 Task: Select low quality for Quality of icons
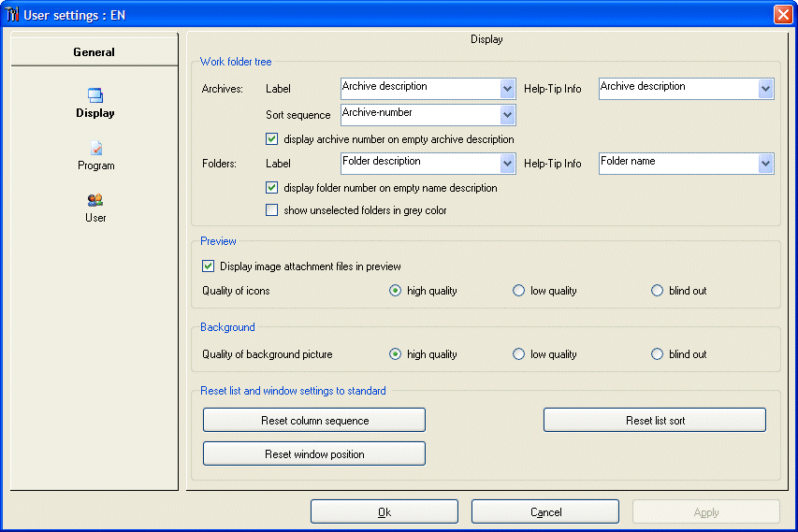518,291
